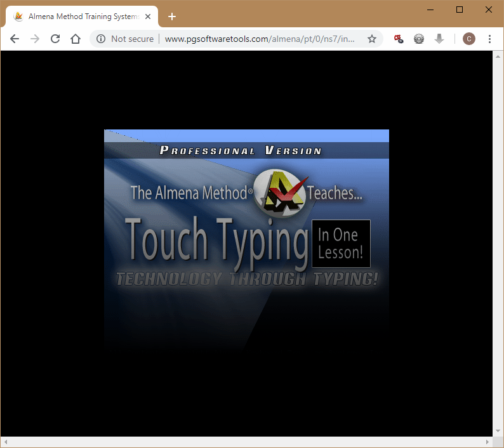Click the In One Lesson box

tap(341, 244)
